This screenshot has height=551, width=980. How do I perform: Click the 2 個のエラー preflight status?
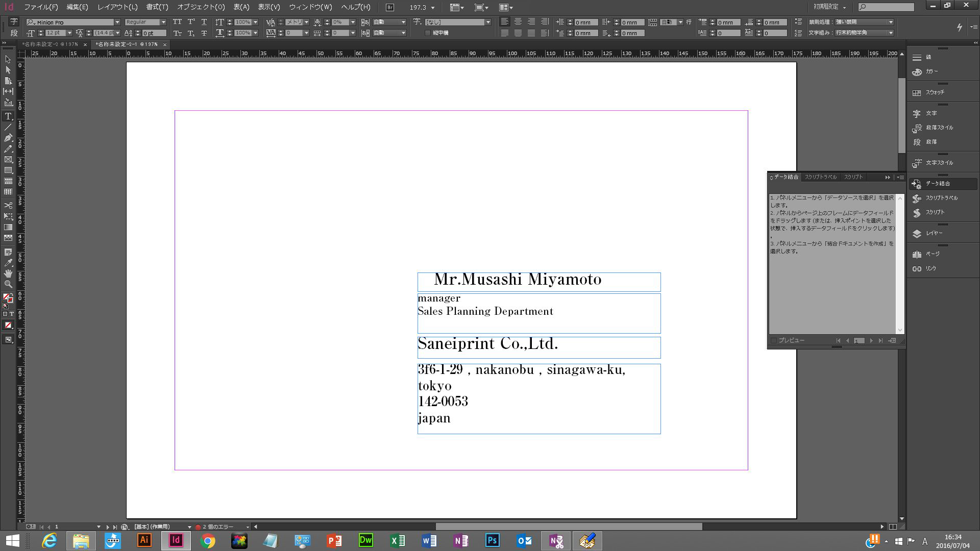[x=218, y=527]
